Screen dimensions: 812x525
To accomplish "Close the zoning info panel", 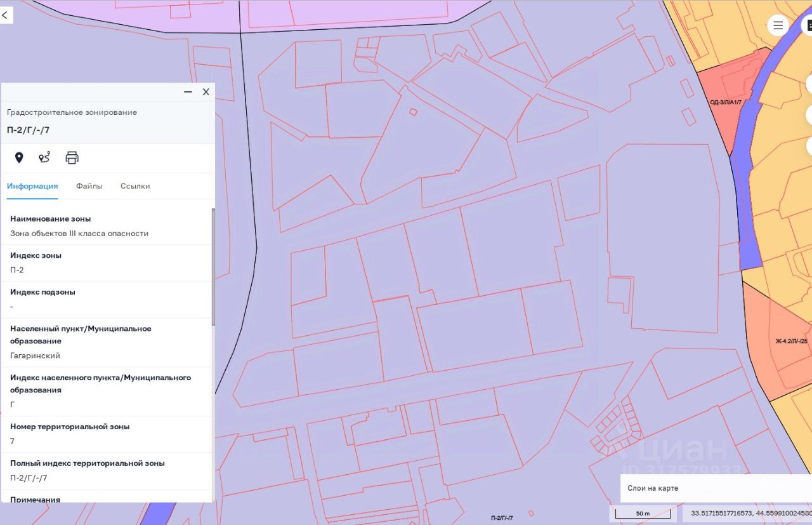I will pos(206,92).
